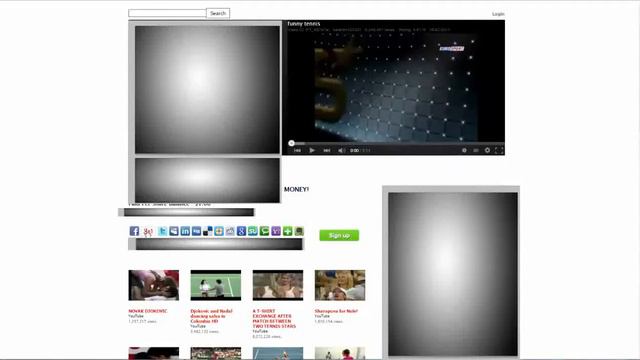The width and height of the screenshot is (640, 360).
Task: Open the Djokovic and Nadal dancing thumbnail
Action: point(216,285)
